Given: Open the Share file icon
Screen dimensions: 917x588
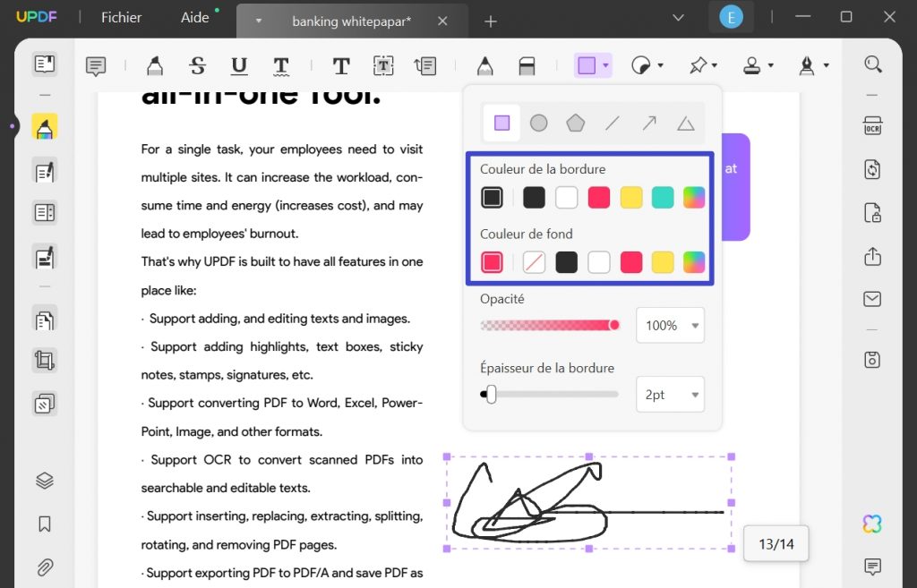Looking at the screenshot, I should point(872,256).
